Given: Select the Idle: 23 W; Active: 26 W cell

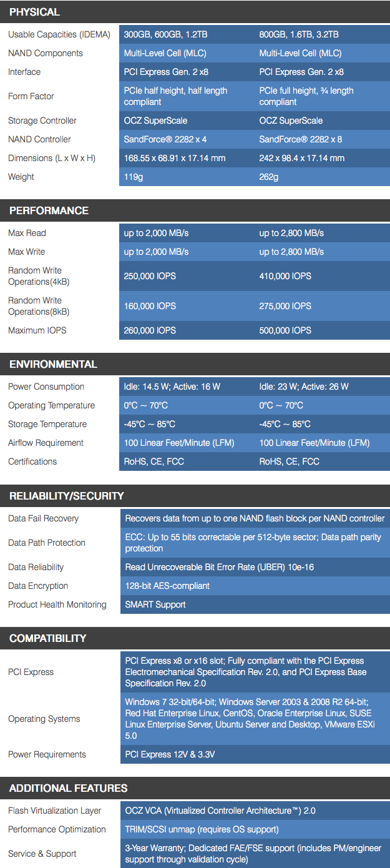Looking at the screenshot, I should (x=304, y=387).
